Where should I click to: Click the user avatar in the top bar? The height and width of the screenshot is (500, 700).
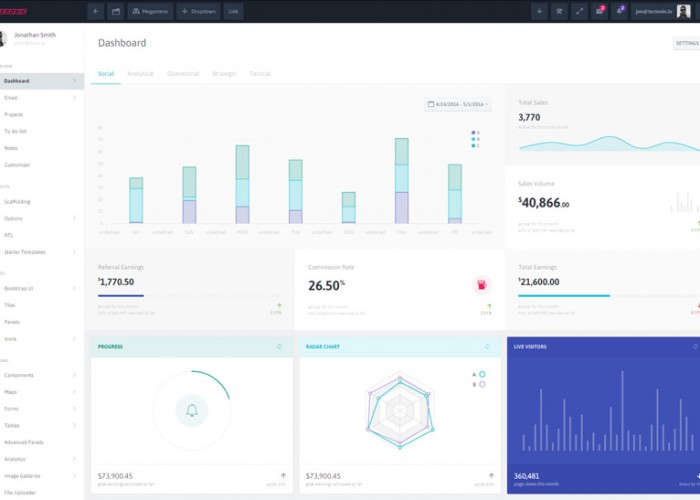pyautogui.click(x=683, y=11)
